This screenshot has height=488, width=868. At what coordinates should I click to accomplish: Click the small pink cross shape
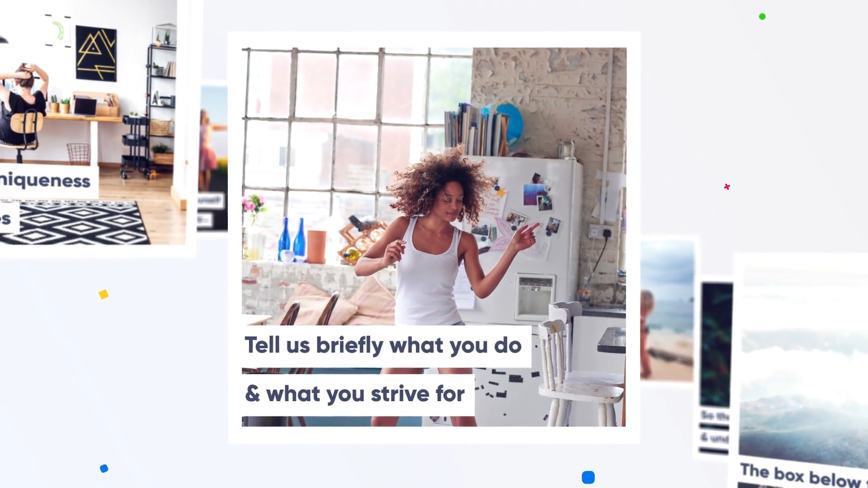(x=727, y=187)
